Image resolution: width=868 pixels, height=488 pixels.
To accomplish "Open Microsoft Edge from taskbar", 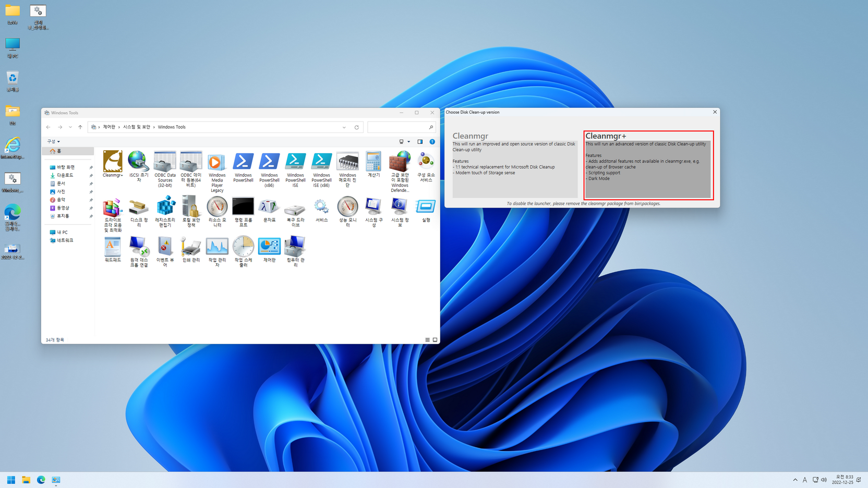I will (41, 480).
